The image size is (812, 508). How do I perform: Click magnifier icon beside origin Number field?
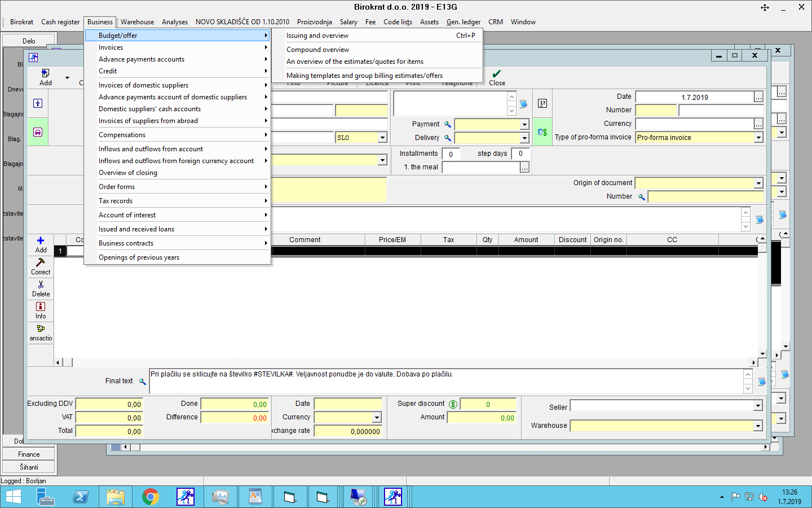coord(642,197)
